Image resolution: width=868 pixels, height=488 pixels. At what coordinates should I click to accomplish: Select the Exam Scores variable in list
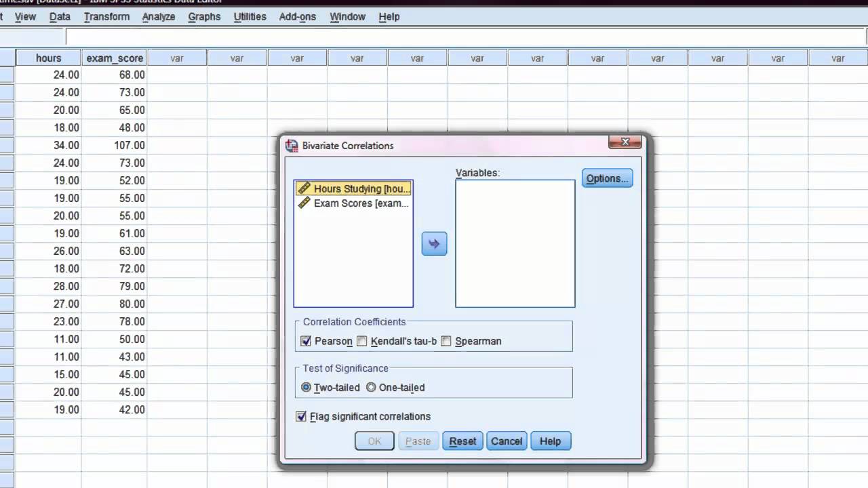tap(353, 203)
